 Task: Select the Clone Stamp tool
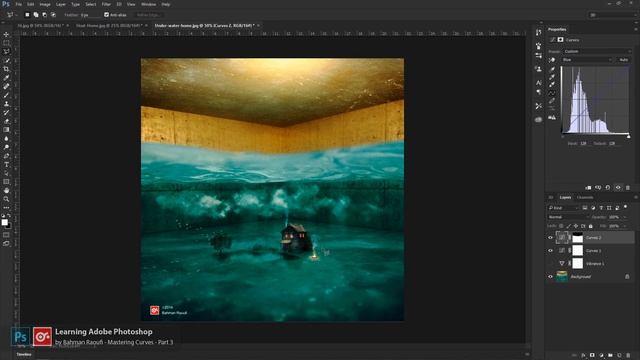6,104
